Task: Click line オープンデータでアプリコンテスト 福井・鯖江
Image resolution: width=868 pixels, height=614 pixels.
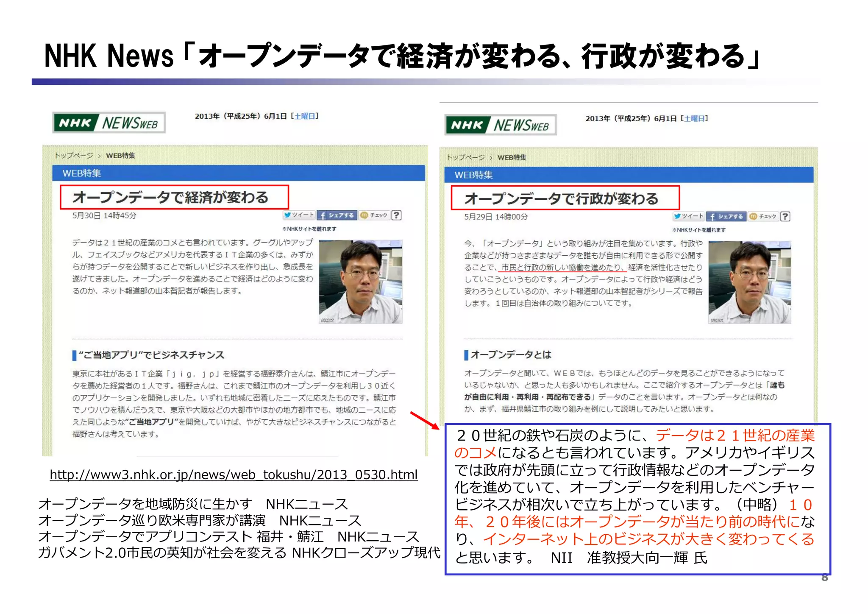Action: (181, 536)
